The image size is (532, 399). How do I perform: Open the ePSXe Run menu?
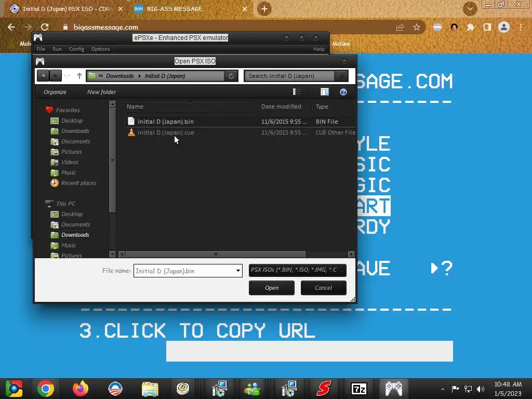point(57,49)
